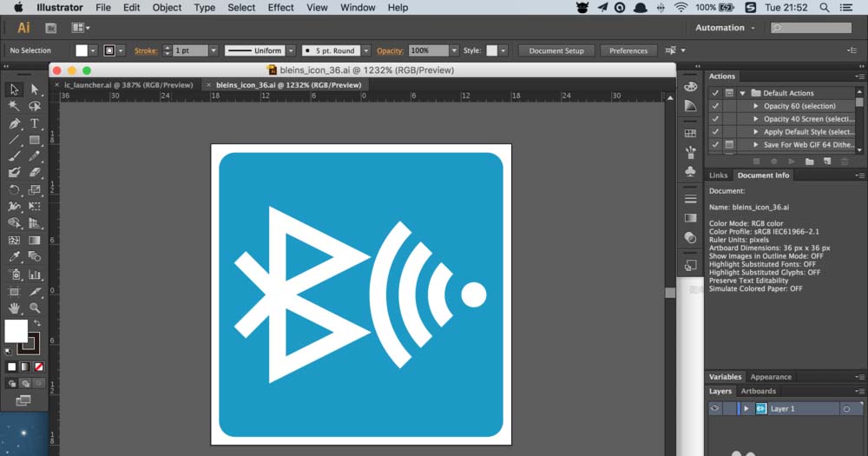This screenshot has height=456, width=868.
Task: Toggle checkmark for Opacity 60 (selection) action
Action: [x=715, y=106]
